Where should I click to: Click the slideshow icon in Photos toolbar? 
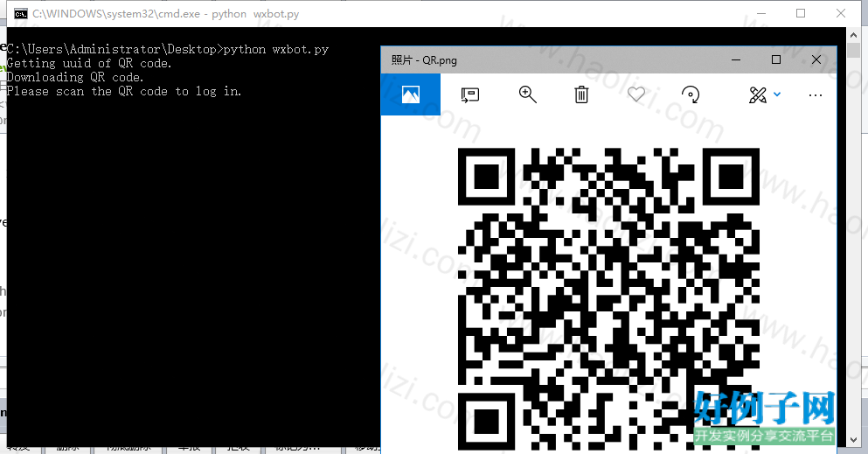(x=469, y=94)
